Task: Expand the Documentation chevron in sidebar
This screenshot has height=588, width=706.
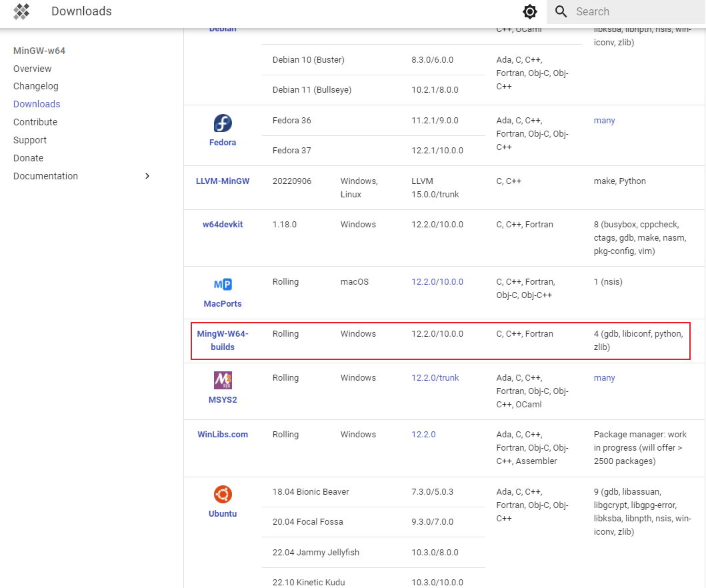Action: pos(147,176)
